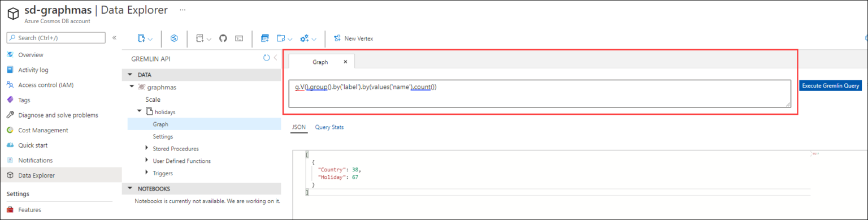Collapse the GREMLIN API resource panel
This screenshot has width=868, height=220.
tap(276, 58)
